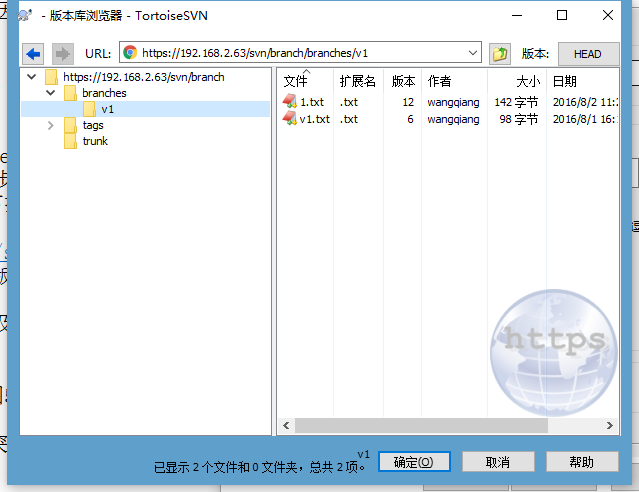The height and width of the screenshot is (492, 639).
Task: Click the .txt extension of 1.txt
Action: pyautogui.click(x=349, y=102)
